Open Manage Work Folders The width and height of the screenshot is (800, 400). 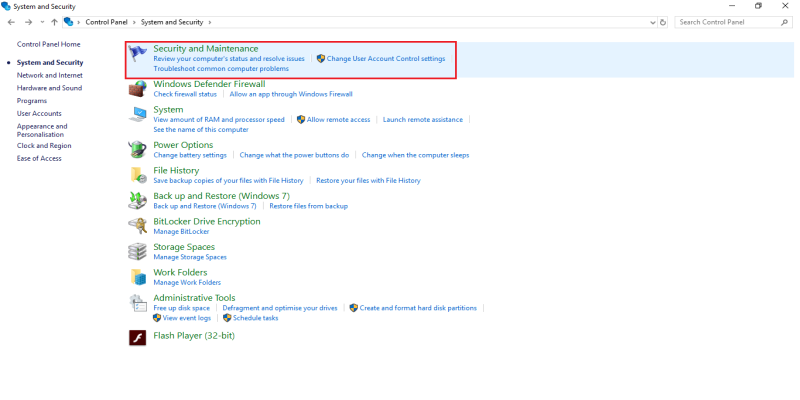coord(187,282)
